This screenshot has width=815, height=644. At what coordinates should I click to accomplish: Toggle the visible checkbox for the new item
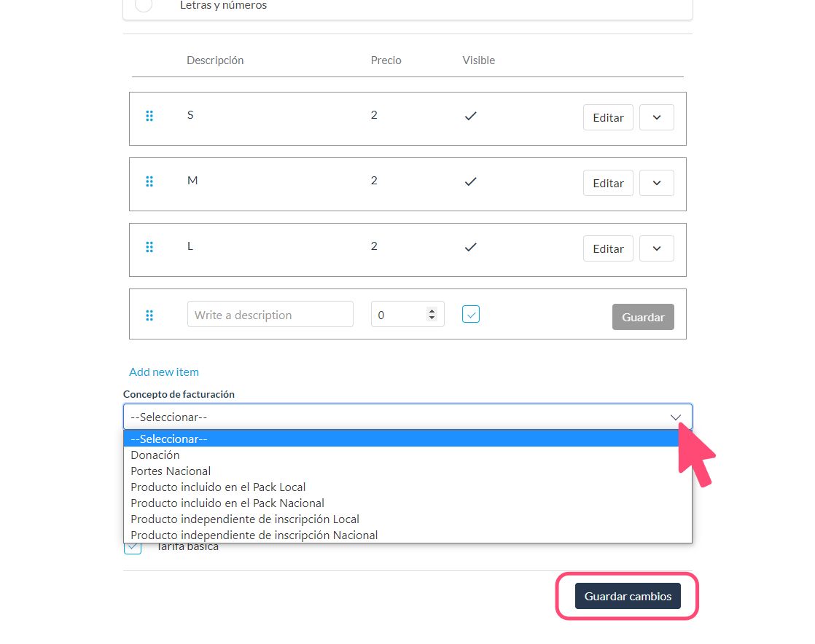[x=471, y=314]
